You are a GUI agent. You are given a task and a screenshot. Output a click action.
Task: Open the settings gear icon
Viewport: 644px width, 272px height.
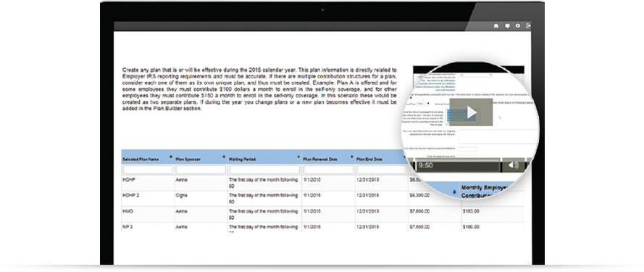tap(517, 26)
